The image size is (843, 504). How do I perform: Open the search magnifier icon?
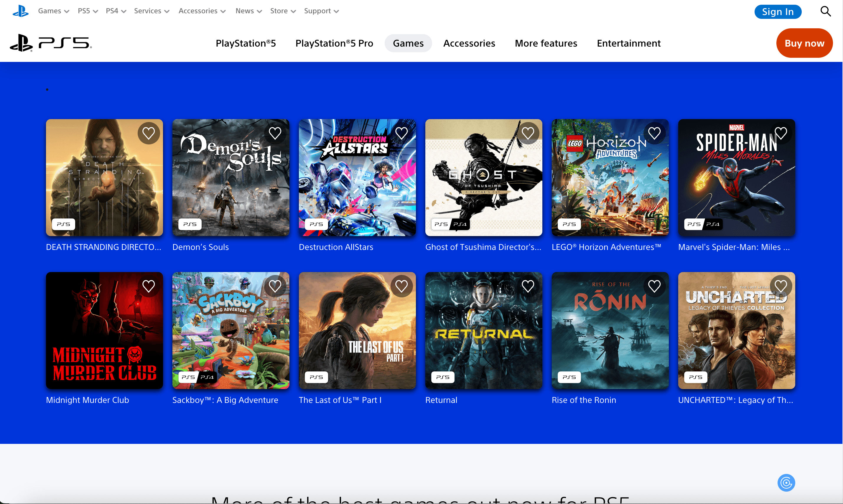click(x=825, y=11)
